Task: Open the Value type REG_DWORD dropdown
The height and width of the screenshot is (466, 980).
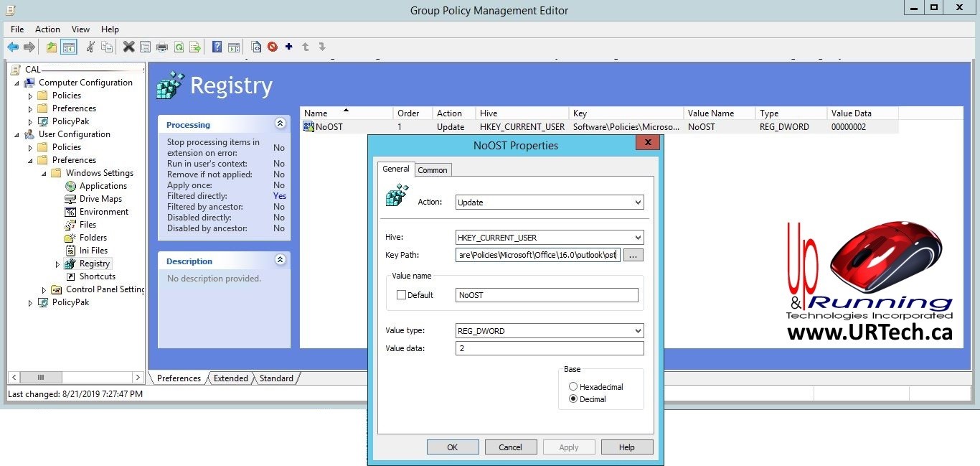Action: pos(550,331)
